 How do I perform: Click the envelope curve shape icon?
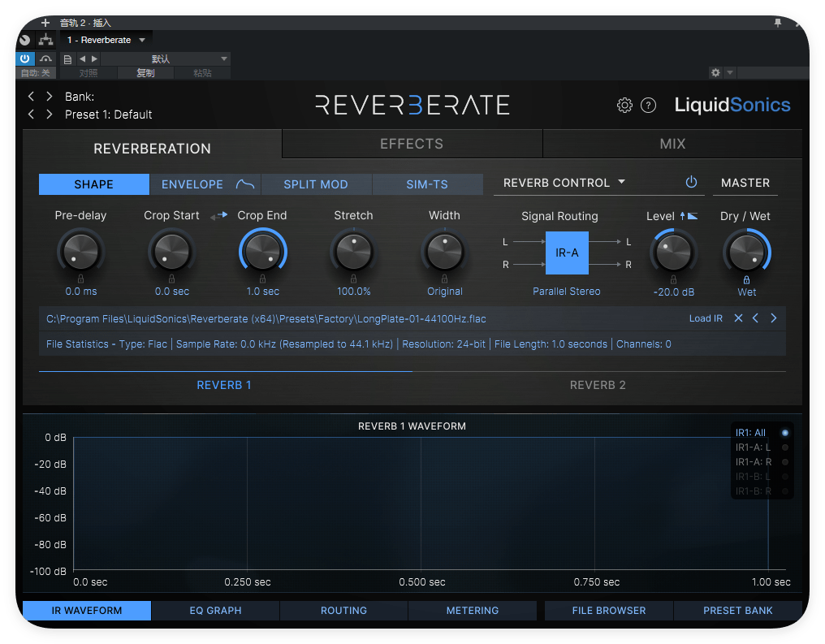coord(245,184)
